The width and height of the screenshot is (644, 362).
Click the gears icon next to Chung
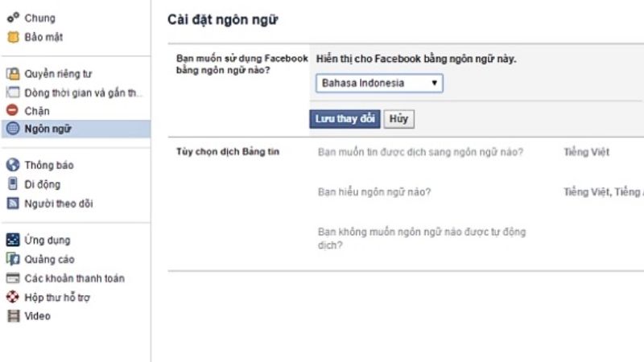[x=13, y=17]
